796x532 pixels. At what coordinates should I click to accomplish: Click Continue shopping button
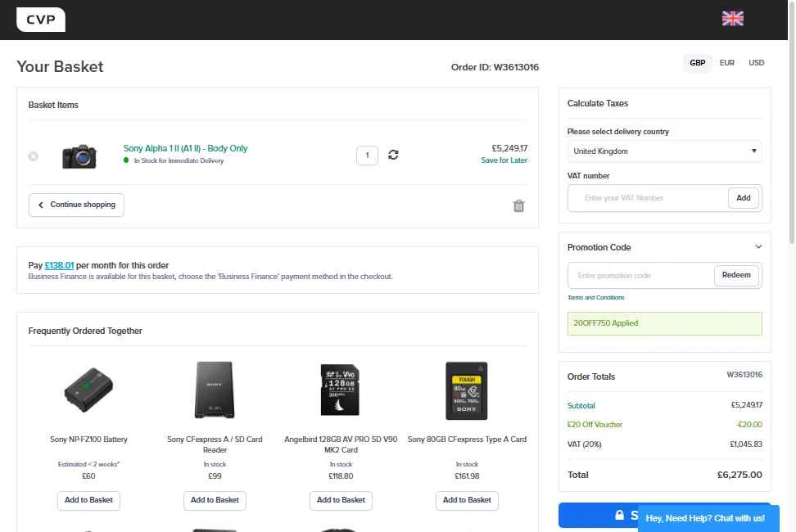76,205
